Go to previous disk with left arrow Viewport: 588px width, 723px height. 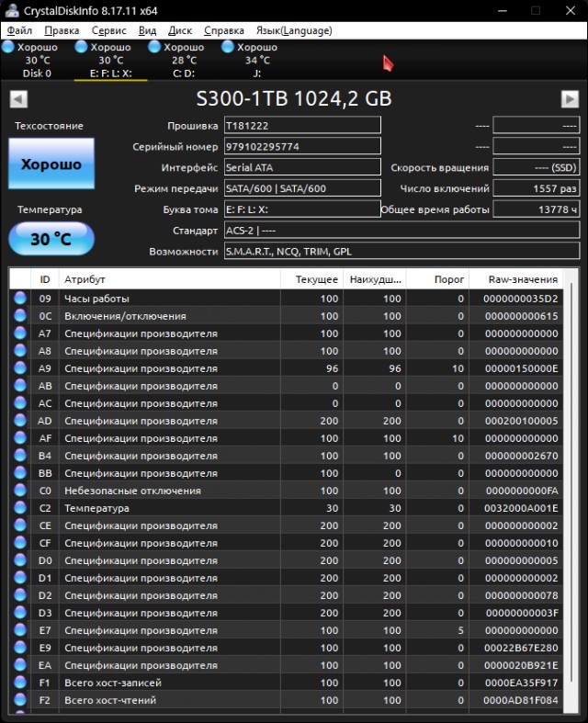(x=18, y=99)
